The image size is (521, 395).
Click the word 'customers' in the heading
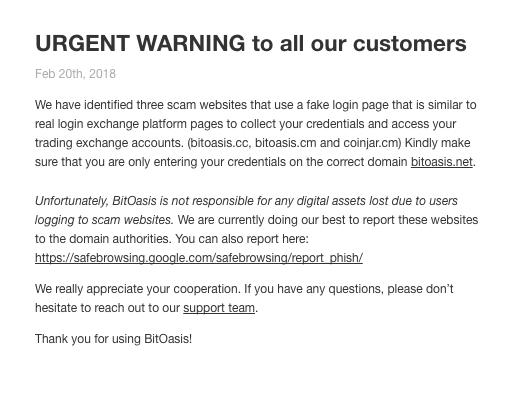410,44
